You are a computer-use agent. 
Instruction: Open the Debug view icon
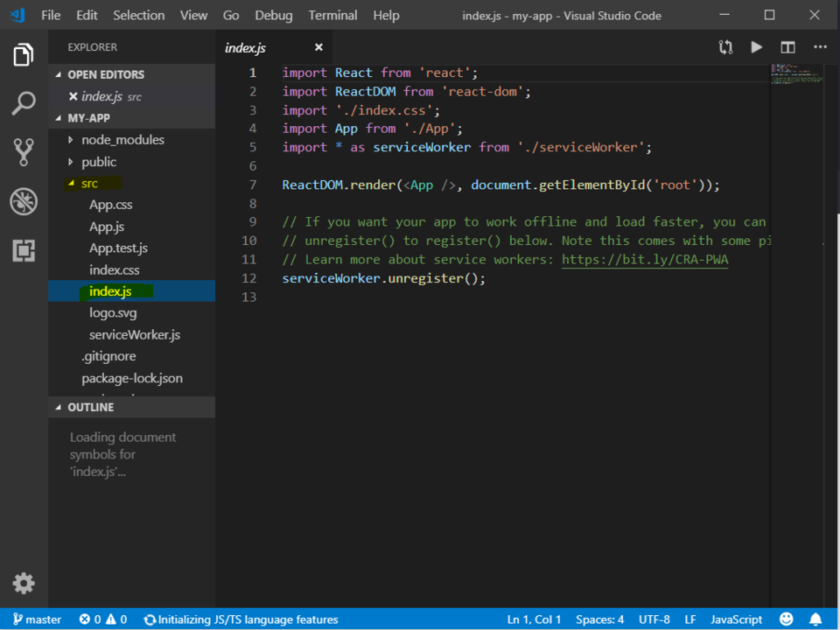coord(24,201)
